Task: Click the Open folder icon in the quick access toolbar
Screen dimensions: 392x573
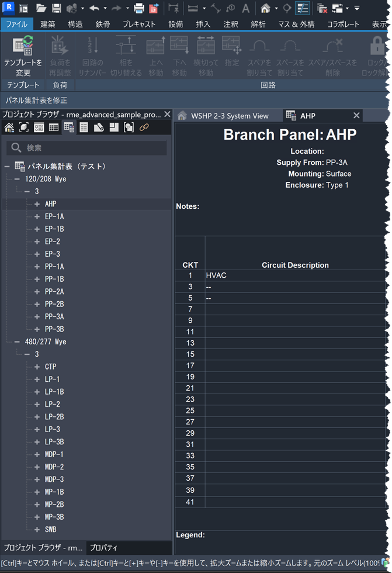Action: pyautogui.click(x=41, y=8)
